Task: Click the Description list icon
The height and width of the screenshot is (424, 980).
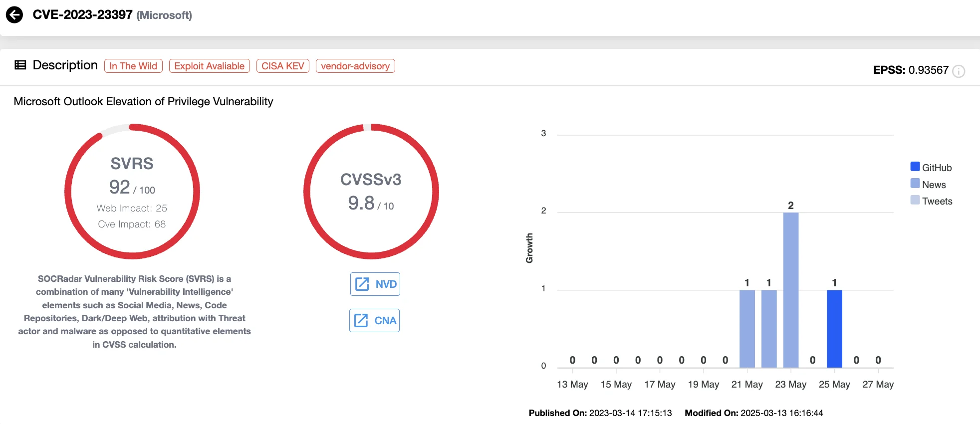Action: point(20,65)
